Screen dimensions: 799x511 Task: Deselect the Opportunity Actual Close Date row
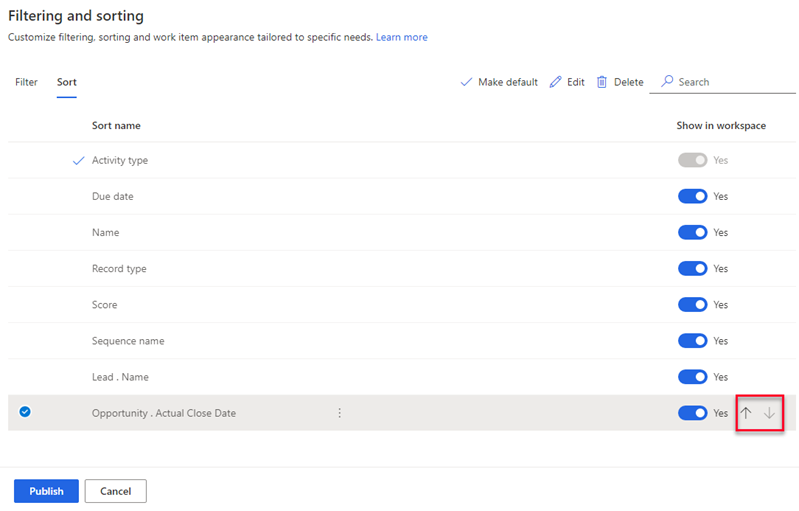pyautogui.click(x=25, y=412)
